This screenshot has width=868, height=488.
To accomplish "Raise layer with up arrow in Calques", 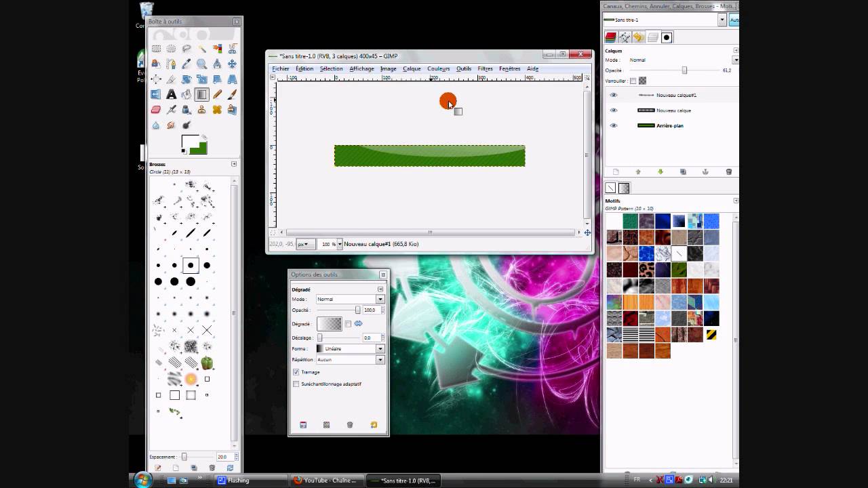I will [x=638, y=172].
